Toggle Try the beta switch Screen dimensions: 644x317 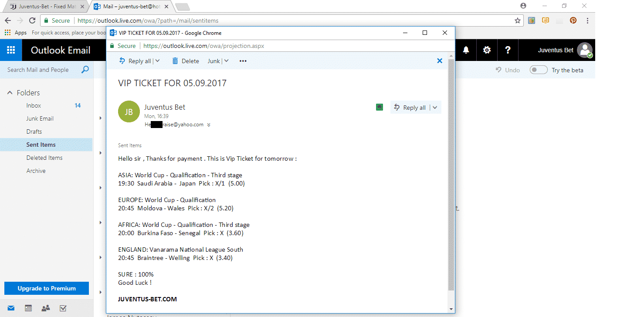[539, 70]
